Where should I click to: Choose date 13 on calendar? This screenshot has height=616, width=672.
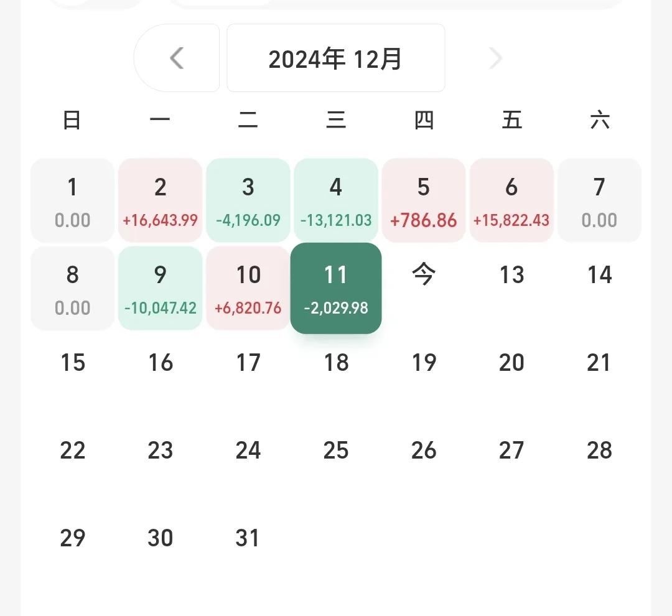pyautogui.click(x=511, y=275)
